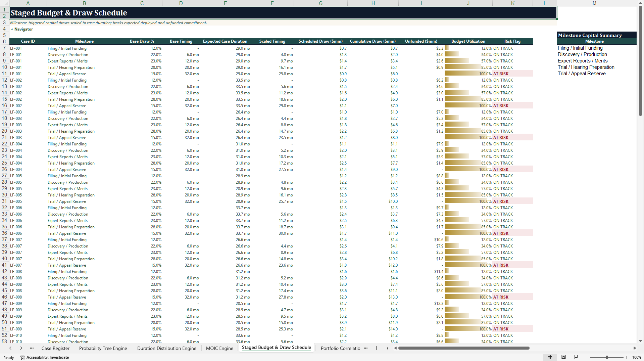Click the Navigator link
Screen dimensions: 644x361
pyautogui.click(x=23, y=29)
